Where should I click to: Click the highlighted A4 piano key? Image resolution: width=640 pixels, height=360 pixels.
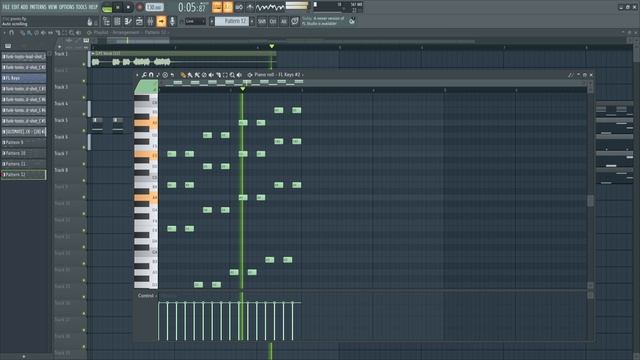tap(146, 198)
